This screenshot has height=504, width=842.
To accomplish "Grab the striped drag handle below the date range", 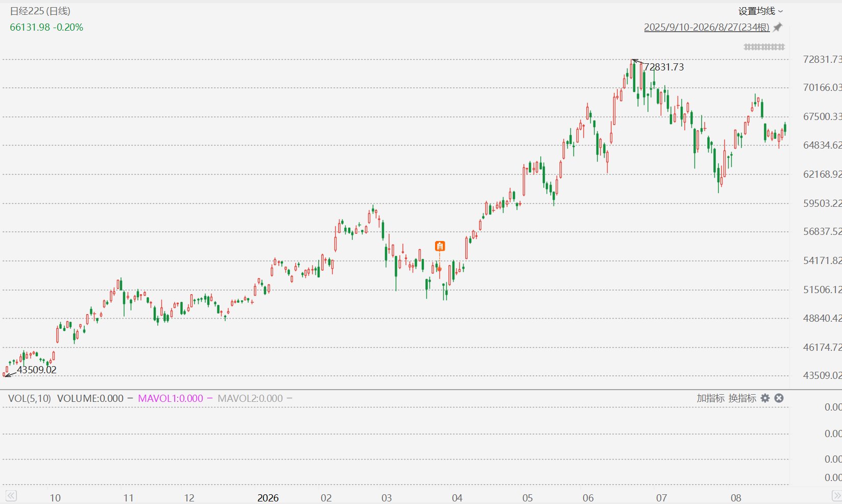I will click(x=764, y=47).
